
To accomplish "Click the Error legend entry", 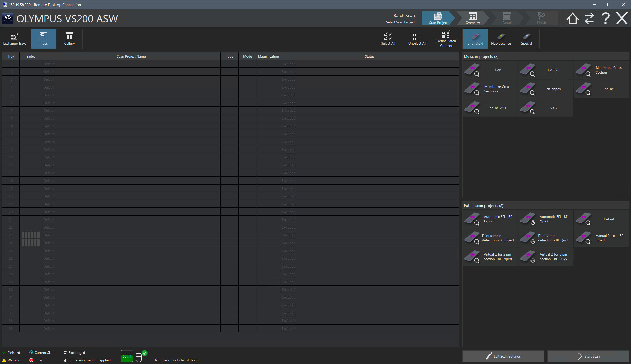I will [x=35, y=360].
